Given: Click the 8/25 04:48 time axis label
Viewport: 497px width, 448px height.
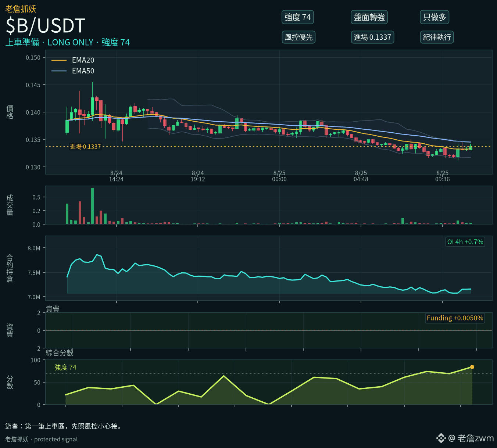Looking at the screenshot, I should (361, 176).
